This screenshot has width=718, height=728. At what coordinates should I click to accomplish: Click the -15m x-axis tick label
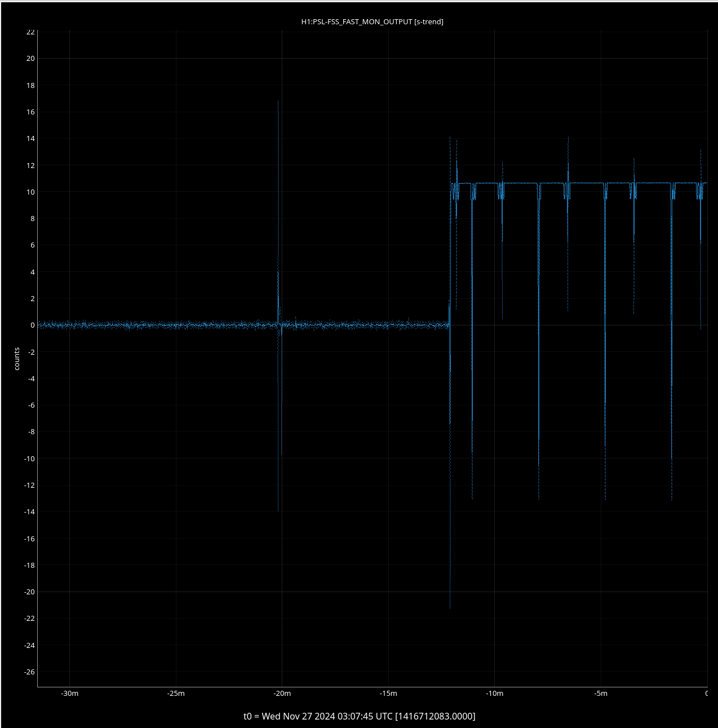click(x=388, y=693)
